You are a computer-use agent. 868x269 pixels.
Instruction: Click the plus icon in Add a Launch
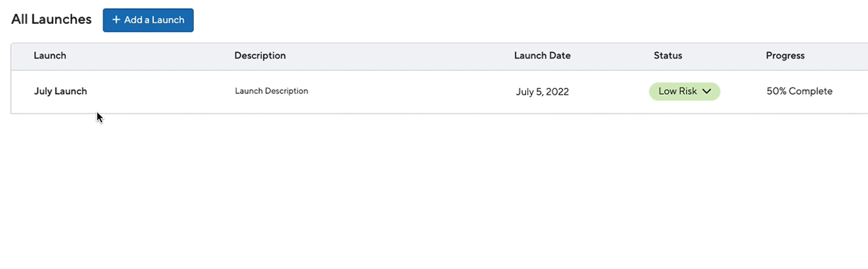coord(116,20)
